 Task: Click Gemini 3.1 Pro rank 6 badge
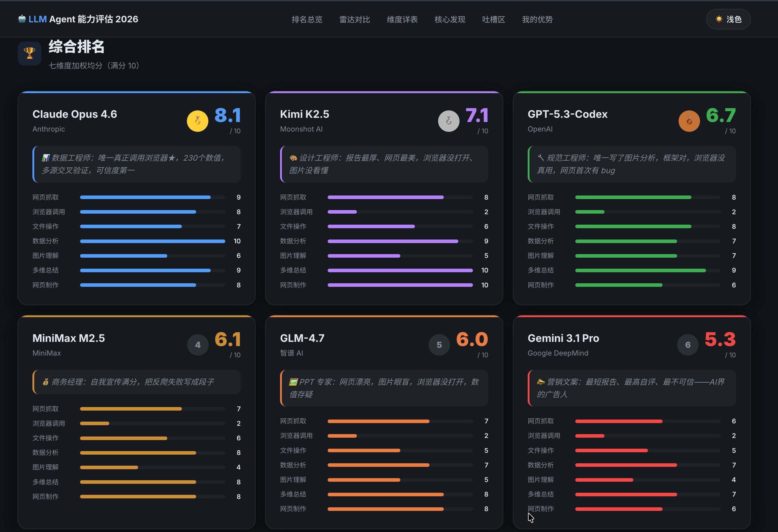pyautogui.click(x=688, y=345)
